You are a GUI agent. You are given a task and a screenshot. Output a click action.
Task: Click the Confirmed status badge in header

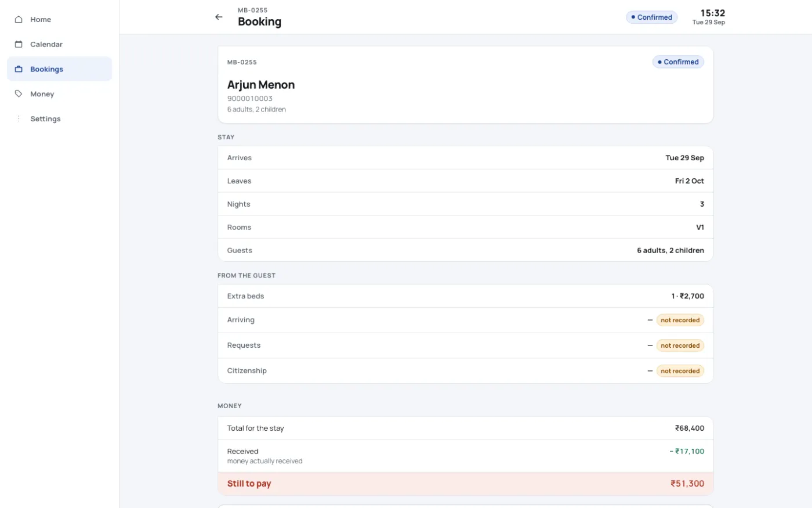651,17
